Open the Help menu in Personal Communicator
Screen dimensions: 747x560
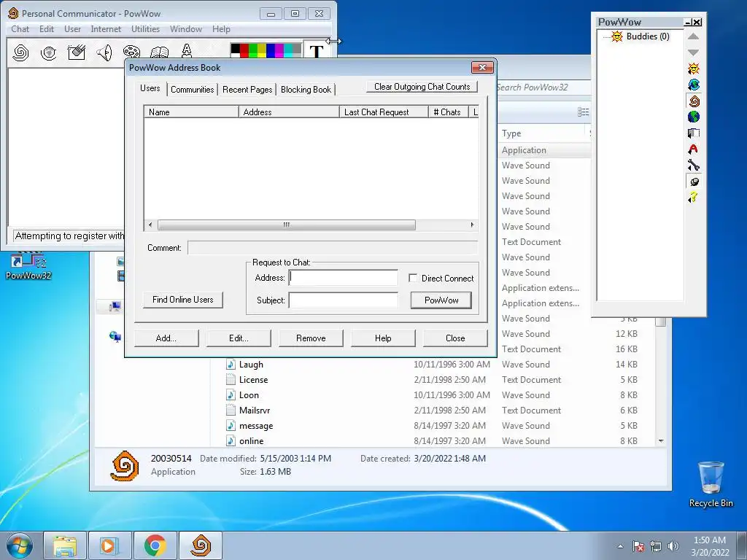pos(221,29)
